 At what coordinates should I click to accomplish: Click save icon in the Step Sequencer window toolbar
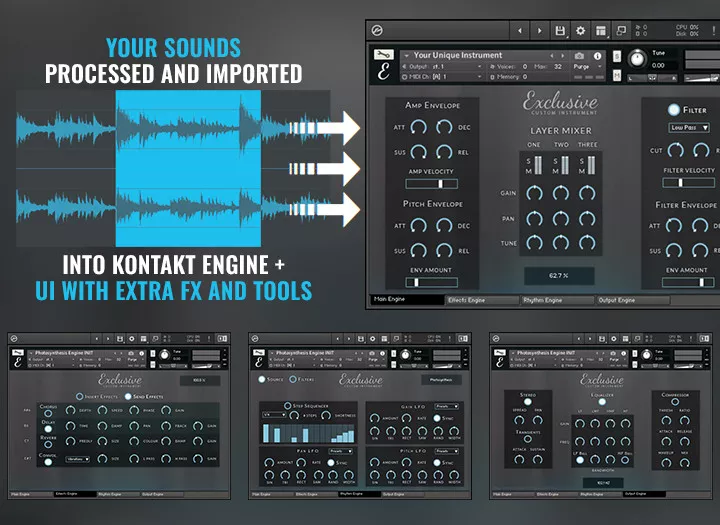click(361, 339)
